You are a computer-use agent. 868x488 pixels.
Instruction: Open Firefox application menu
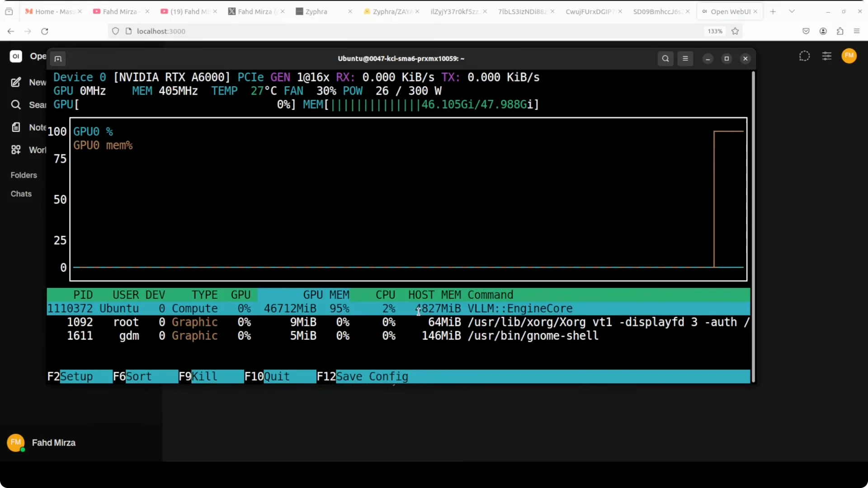pyautogui.click(x=857, y=31)
